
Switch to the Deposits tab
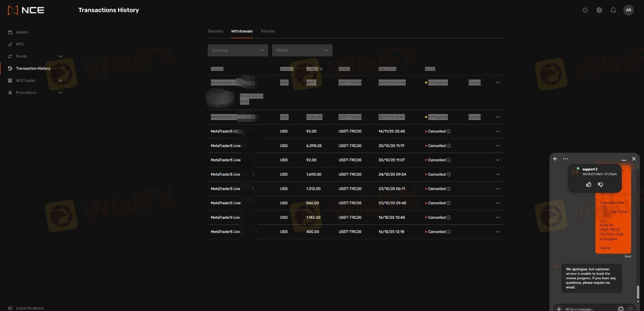[x=215, y=31]
